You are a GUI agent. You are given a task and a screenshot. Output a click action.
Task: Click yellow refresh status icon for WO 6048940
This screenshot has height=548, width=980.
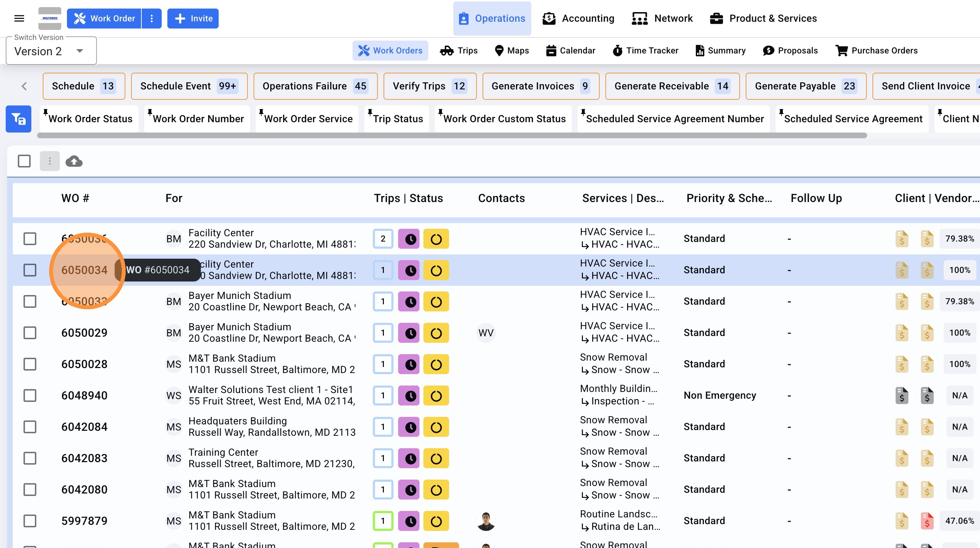436,396
